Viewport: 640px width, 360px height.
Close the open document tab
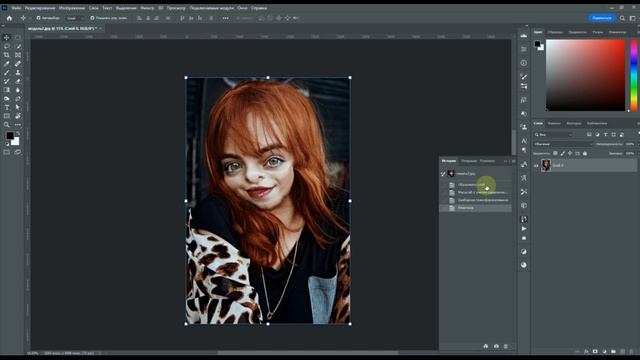pos(100,29)
